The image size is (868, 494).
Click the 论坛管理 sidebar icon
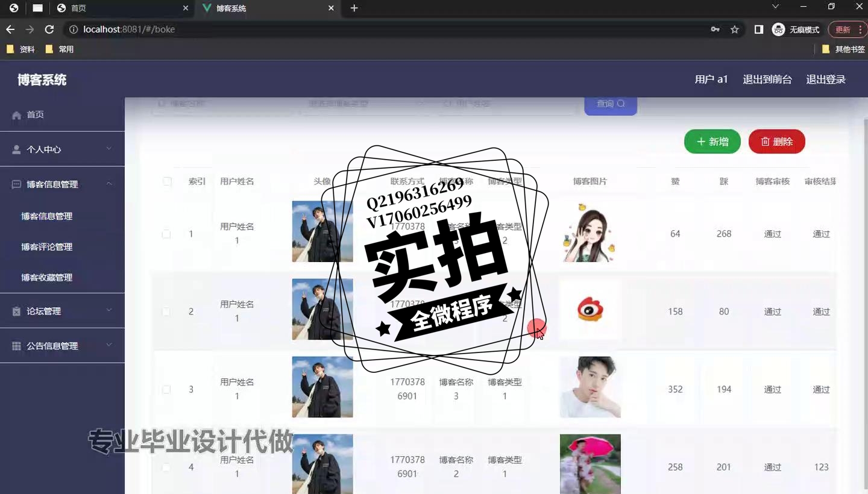pos(16,311)
